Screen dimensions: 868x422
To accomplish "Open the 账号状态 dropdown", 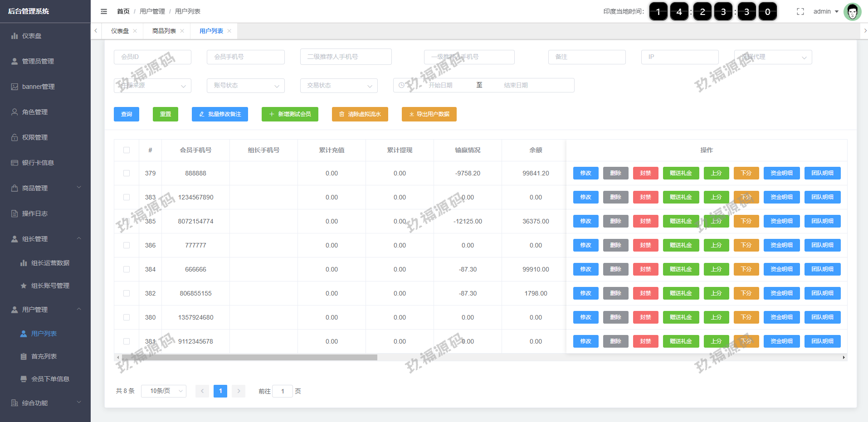I will click(246, 85).
